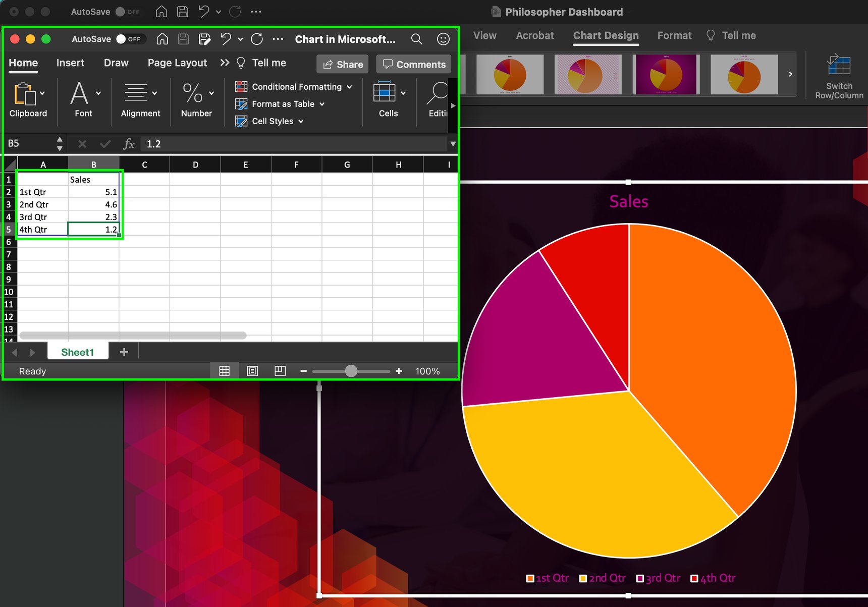This screenshot has height=607, width=868.
Task: Confirm cell entry with the formula checkmark
Action: click(x=105, y=144)
